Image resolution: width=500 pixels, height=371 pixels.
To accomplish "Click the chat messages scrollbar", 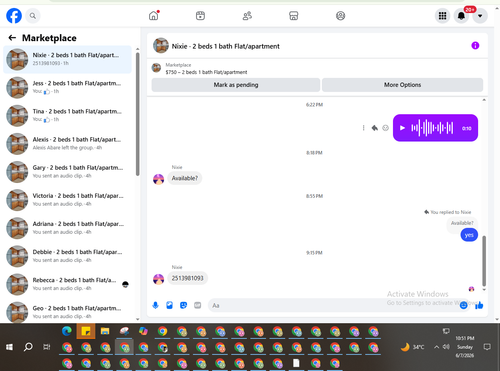I will click(x=484, y=261).
